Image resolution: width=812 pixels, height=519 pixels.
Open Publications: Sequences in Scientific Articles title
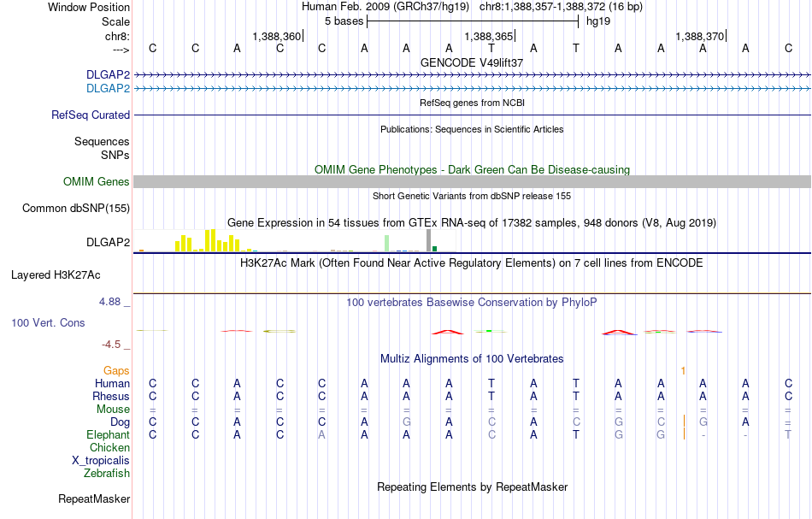[x=472, y=129]
